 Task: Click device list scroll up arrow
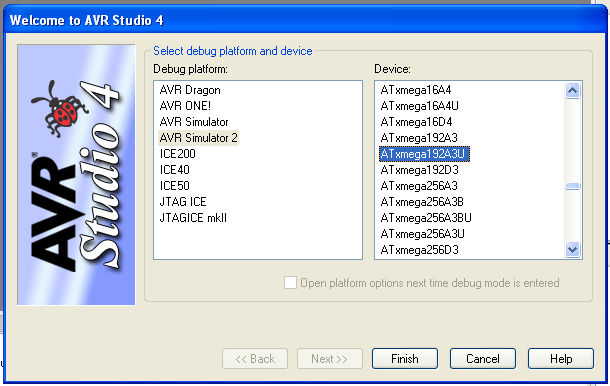pos(572,91)
